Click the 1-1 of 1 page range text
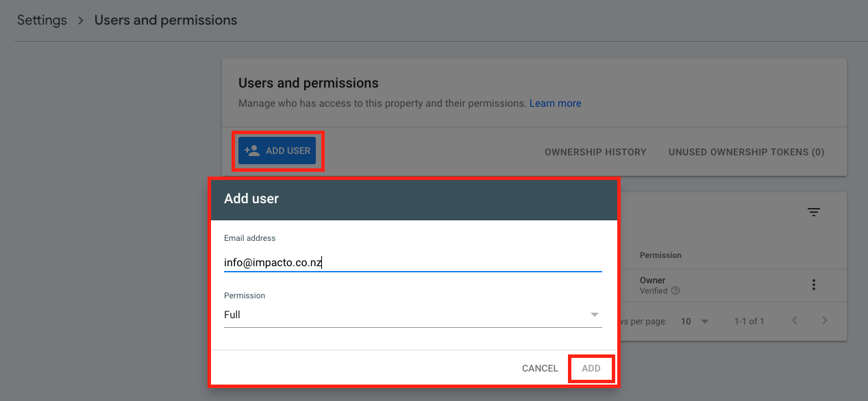Viewport: 868px width, 401px height. [749, 321]
